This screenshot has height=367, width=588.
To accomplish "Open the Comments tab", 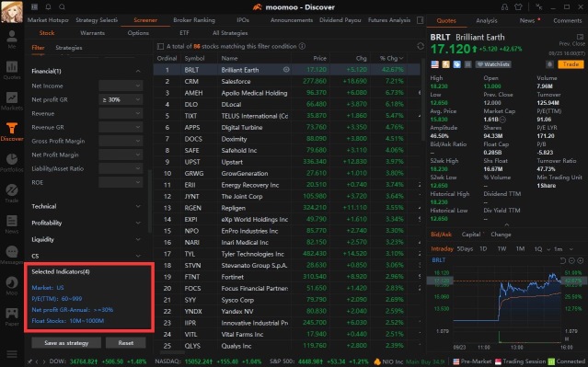I will coord(568,20).
